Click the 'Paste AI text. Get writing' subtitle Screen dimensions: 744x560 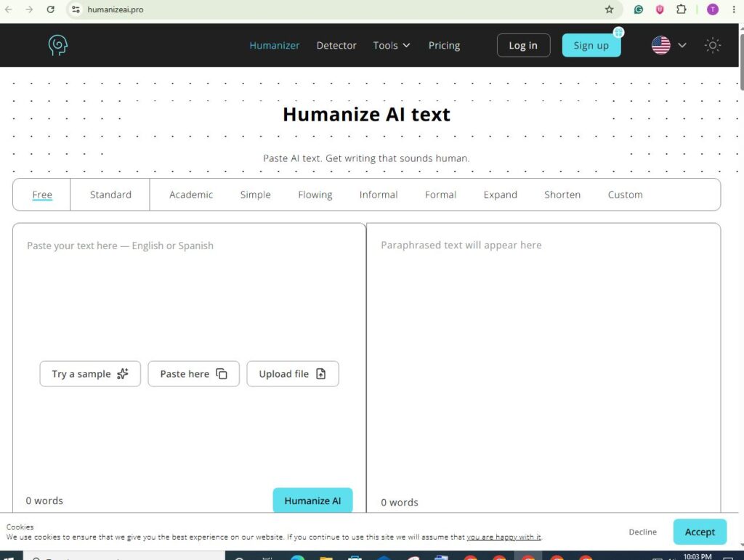[x=366, y=158]
